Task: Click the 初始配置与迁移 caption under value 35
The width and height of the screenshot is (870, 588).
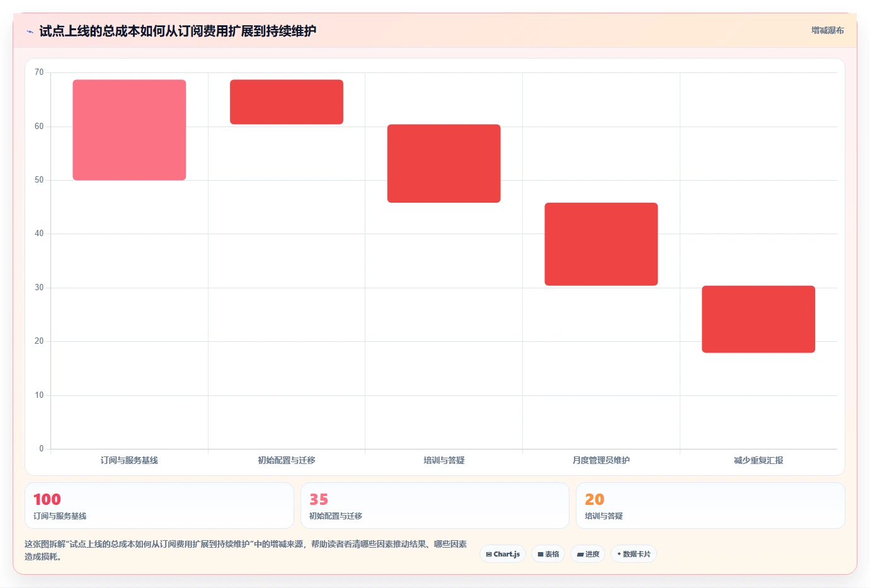Action: pos(336,516)
